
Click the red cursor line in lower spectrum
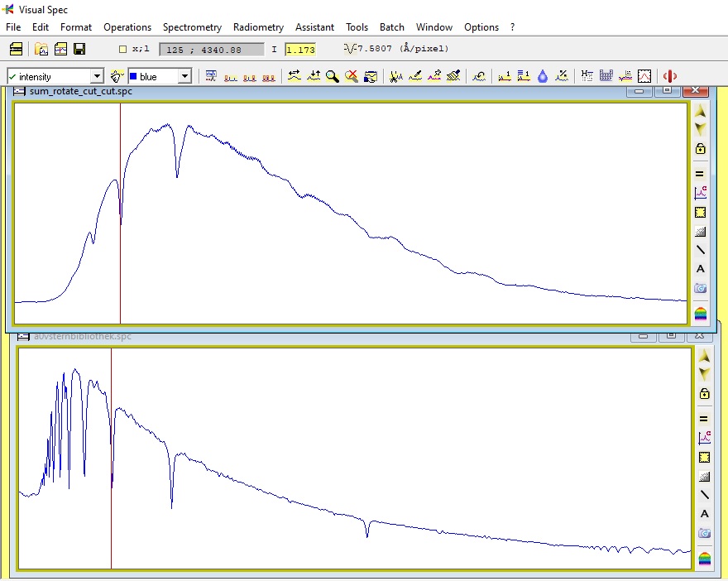pos(111,459)
